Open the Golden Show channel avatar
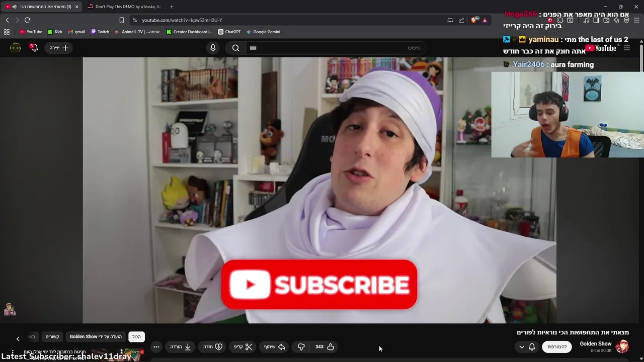Viewport: 644px width, 362px height. point(622,346)
